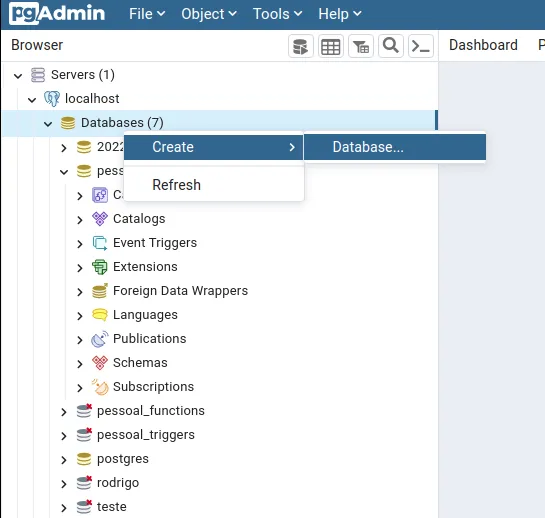This screenshot has width=545, height=518.
Task: Open the Help menu
Action: [x=340, y=14]
